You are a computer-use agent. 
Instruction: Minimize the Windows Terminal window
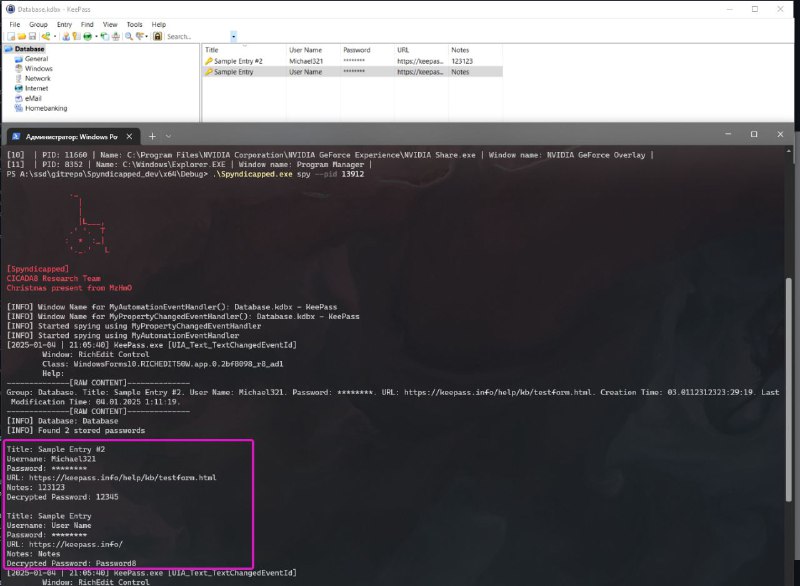(728, 134)
